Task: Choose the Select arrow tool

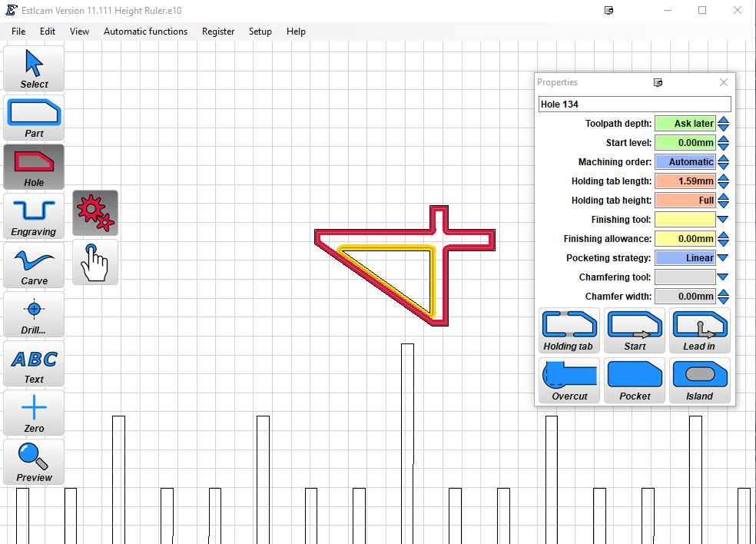Action: pos(34,68)
